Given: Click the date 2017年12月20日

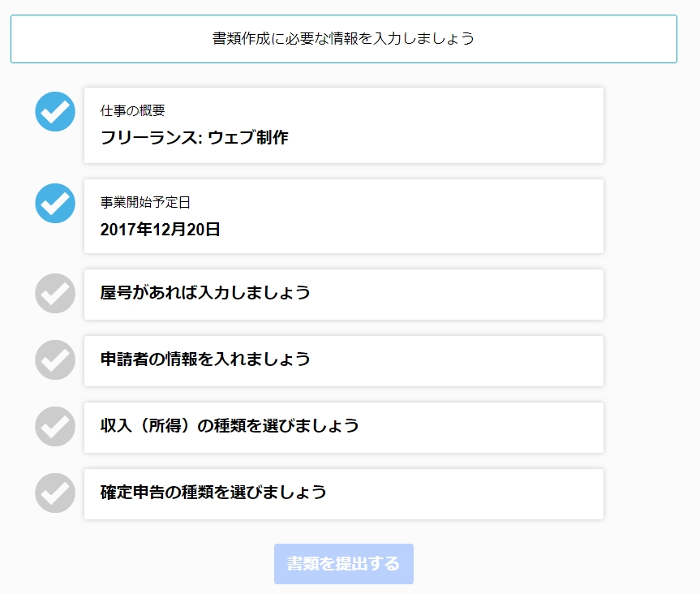Looking at the screenshot, I should pyautogui.click(x=160, y=229).
